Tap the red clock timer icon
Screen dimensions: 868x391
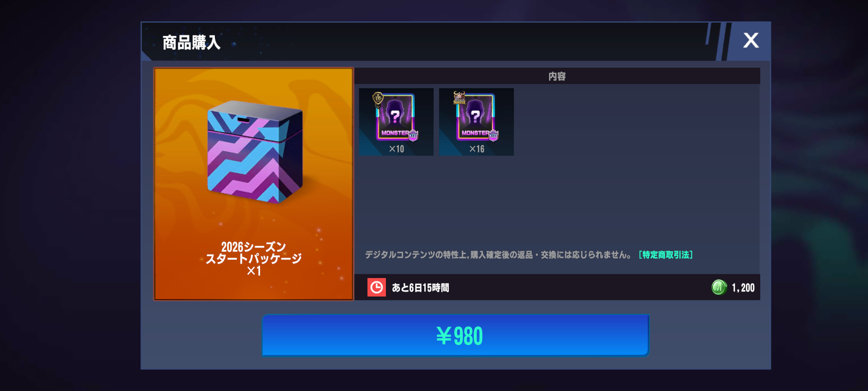[376, 287]
